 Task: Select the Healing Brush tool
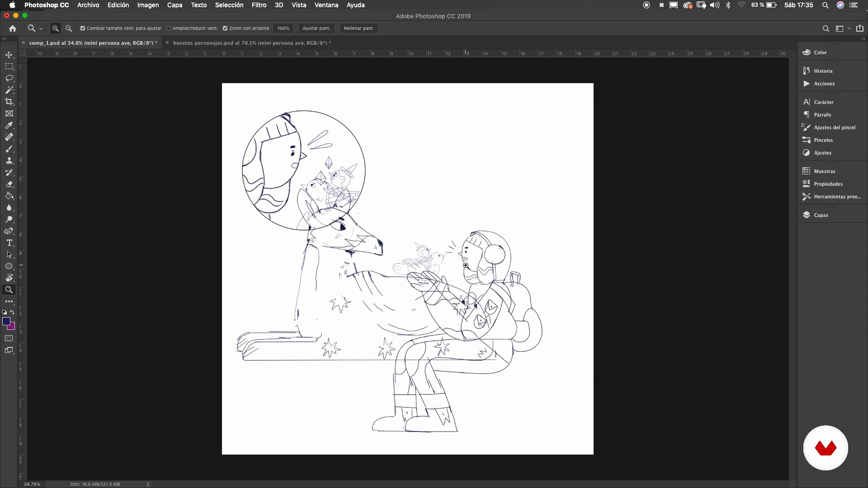coord(9,137)
